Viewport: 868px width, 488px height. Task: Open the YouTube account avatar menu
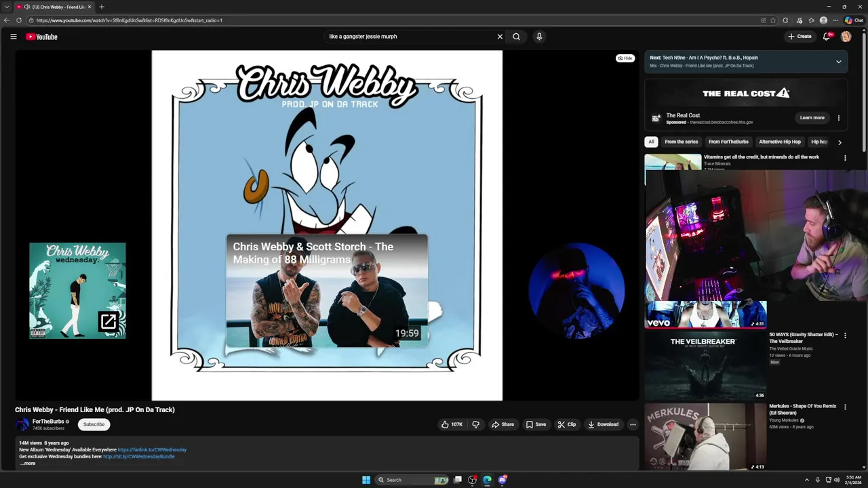pyautogui.click(x=846, y=37)
